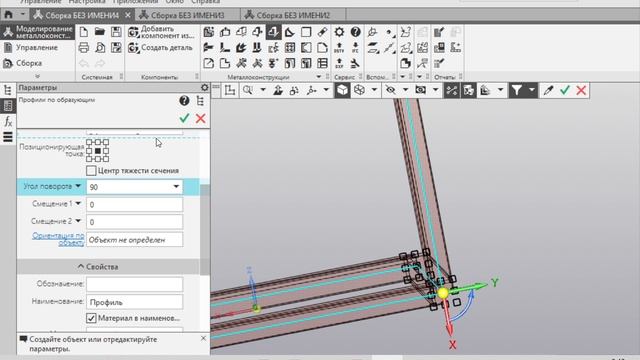Click the Смещение 1 input field
640x360 pixels.
coord(135,204)
